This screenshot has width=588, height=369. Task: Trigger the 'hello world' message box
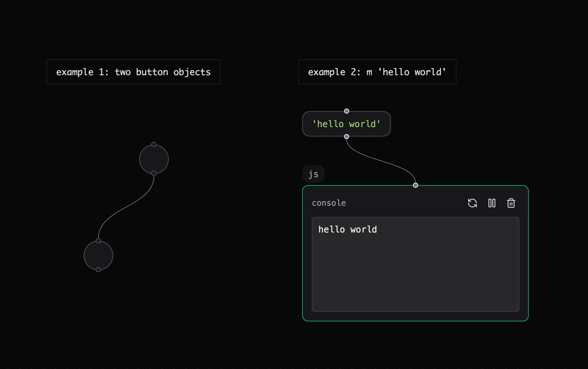pyautogui.click(x=347, y=124)
